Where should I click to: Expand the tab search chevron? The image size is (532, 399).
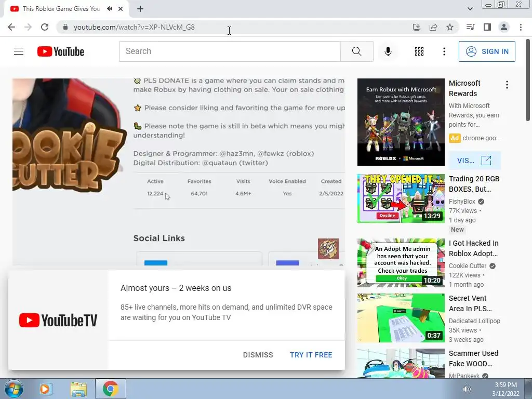pos(470,9)
